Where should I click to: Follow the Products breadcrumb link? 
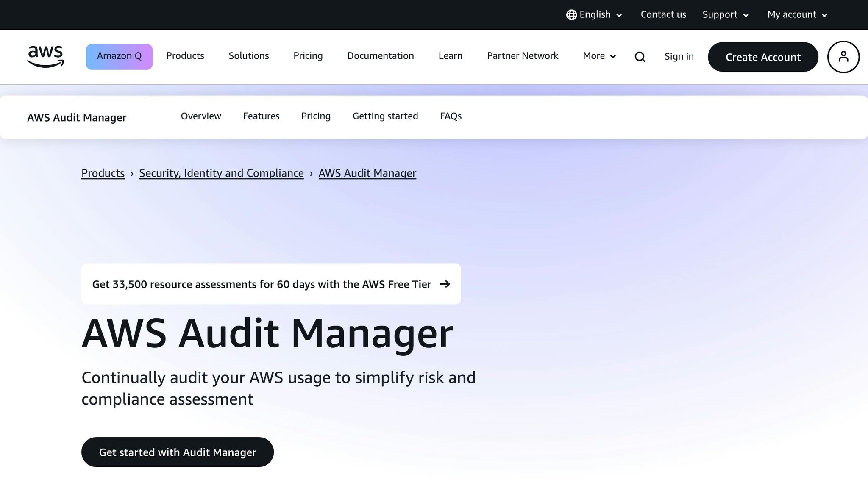103,173
